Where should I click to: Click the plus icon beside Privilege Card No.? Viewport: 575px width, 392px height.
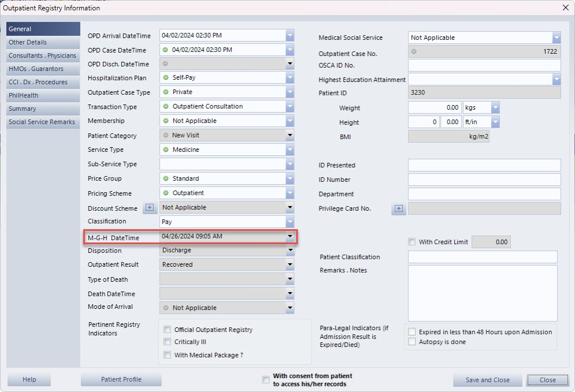(x=398, y=209)
